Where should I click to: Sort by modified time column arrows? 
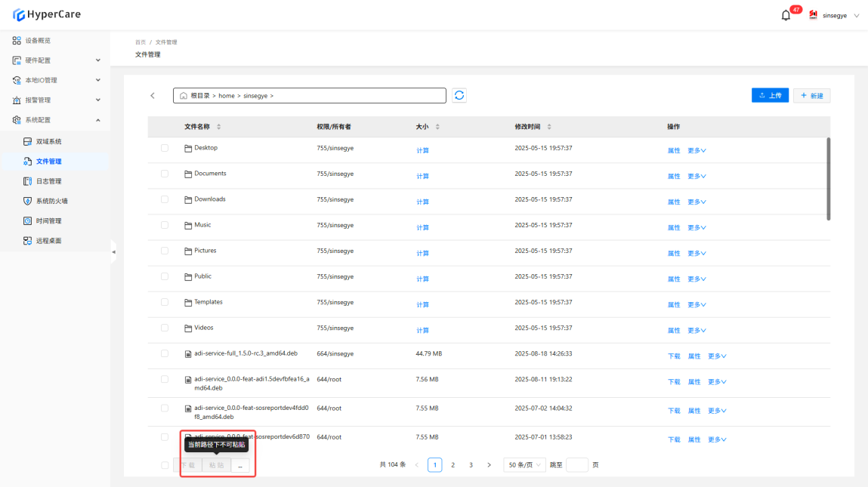coord(549,127)
